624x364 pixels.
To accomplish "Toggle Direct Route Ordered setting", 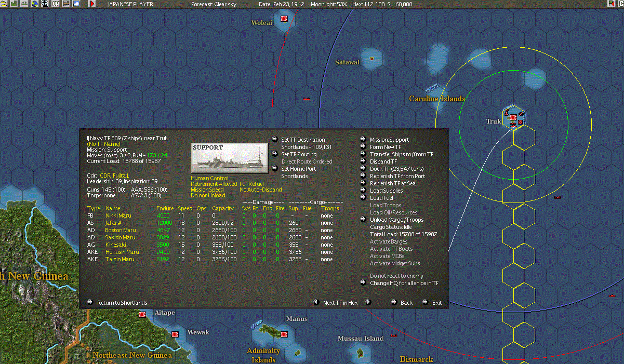I will coord(307,161).
